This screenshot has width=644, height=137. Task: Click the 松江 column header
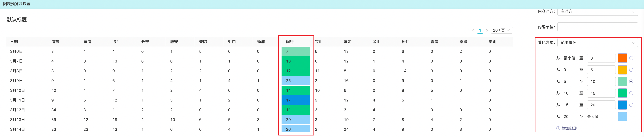[x=406, y=42]
